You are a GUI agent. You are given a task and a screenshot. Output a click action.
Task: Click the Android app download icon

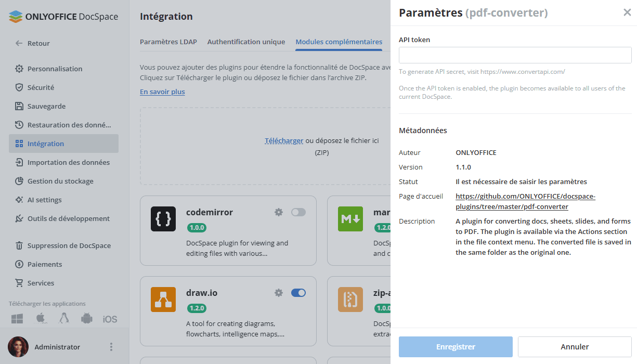point(86,319)
